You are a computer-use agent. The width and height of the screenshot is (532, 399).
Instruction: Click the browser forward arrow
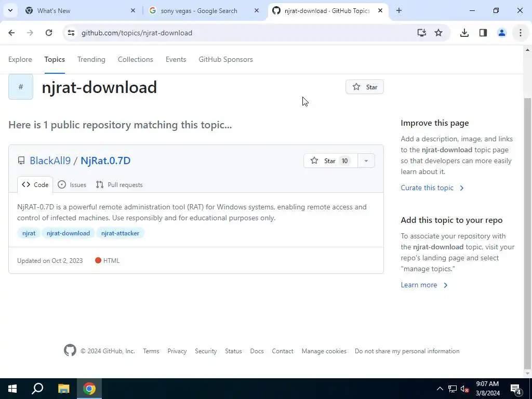30,33
